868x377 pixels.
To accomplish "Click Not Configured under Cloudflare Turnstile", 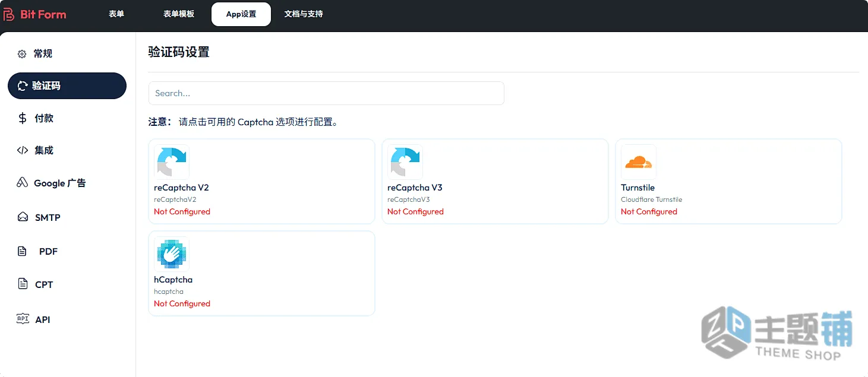I will (x=649, y=211).
